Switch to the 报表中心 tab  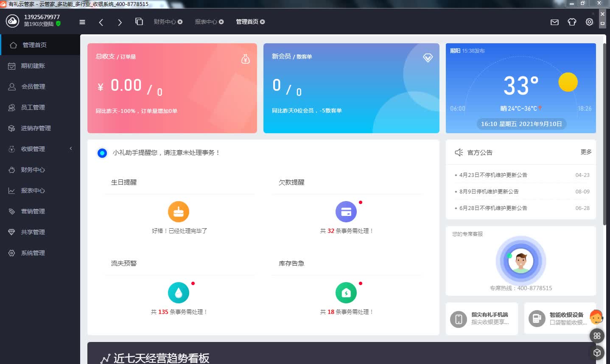[x=206, y=22]
